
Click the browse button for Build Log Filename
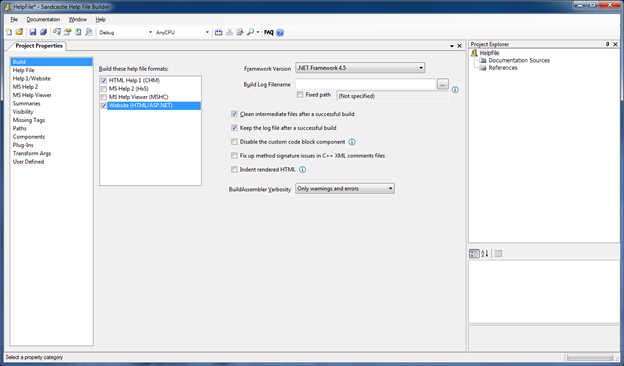(x=443, y=84)
